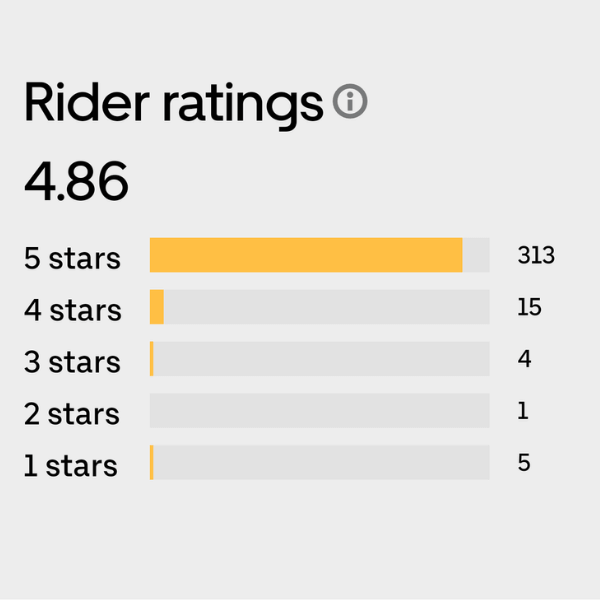This screenshot has height=600, width=600.
Task: Click the gray area of the 4 stars bar
Action: [x=327, y=307]
